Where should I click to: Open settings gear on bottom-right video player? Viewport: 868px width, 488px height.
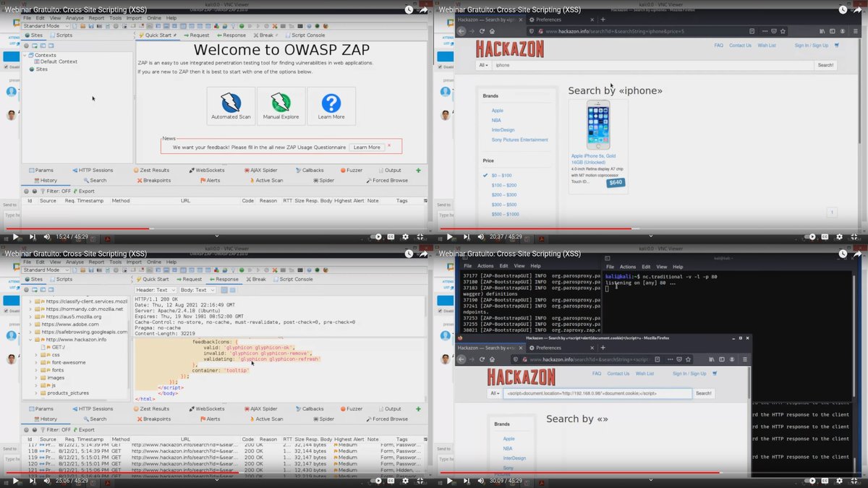click(x=839, y=480)
